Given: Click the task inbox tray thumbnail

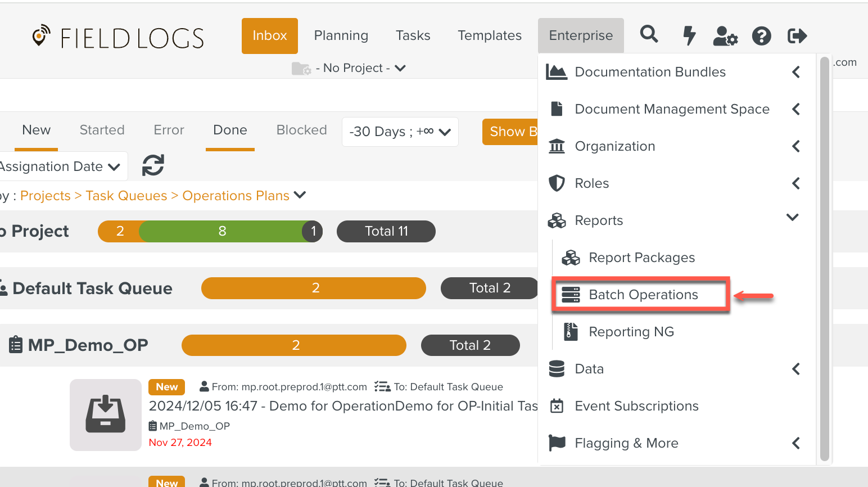Looking at the screenshot, I should click(105, 415).
